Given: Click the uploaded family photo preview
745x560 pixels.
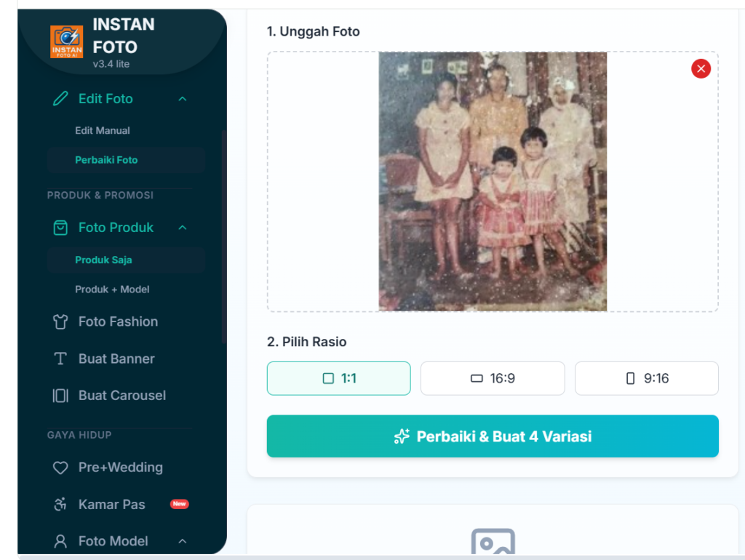Looking at the screenshot, I should tap(493, 182).
